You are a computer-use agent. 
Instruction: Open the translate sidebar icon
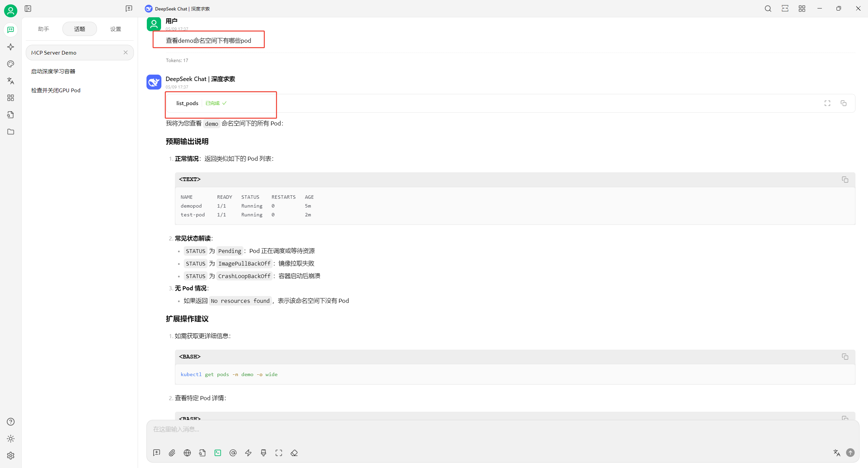pos(11,81)
